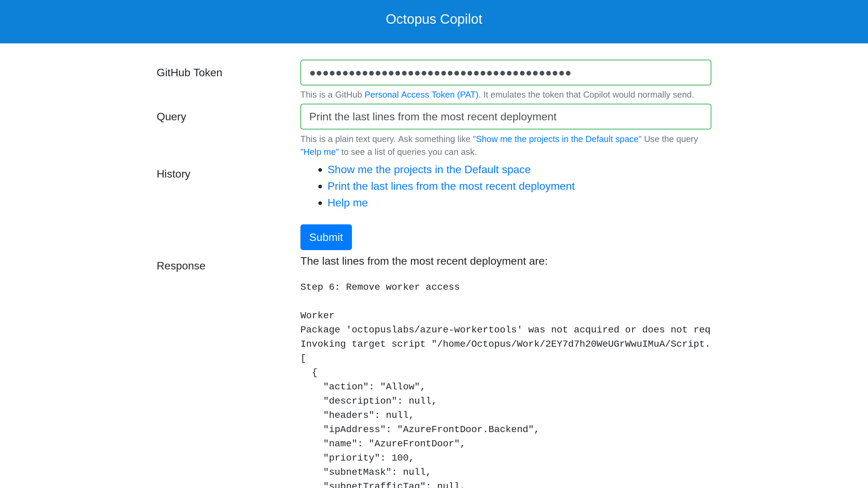Click the "action": "Allow" line
This screenshot has height=488, width=868.
click(x=374, y=387)
